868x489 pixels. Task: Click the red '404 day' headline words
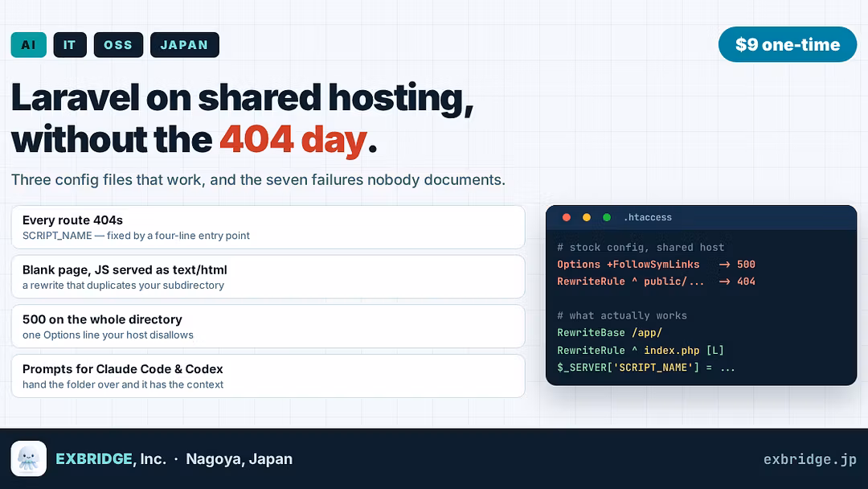pos(293,140)
